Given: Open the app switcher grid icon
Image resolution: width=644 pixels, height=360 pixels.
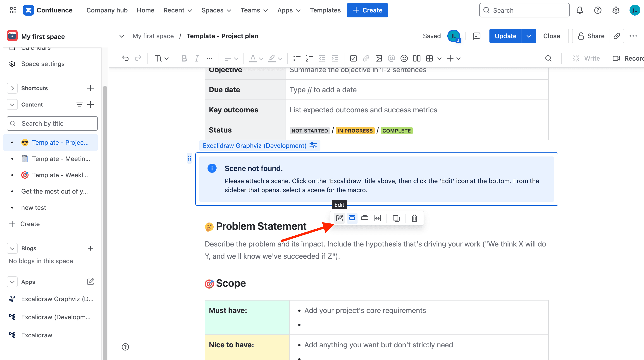Looking at the screenshot, I should pos(13,10).
